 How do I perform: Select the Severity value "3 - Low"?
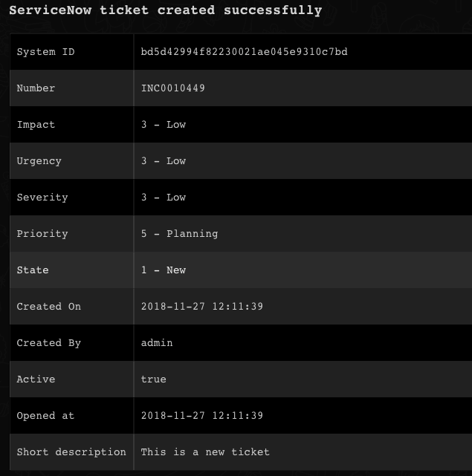tap(164, 198)
